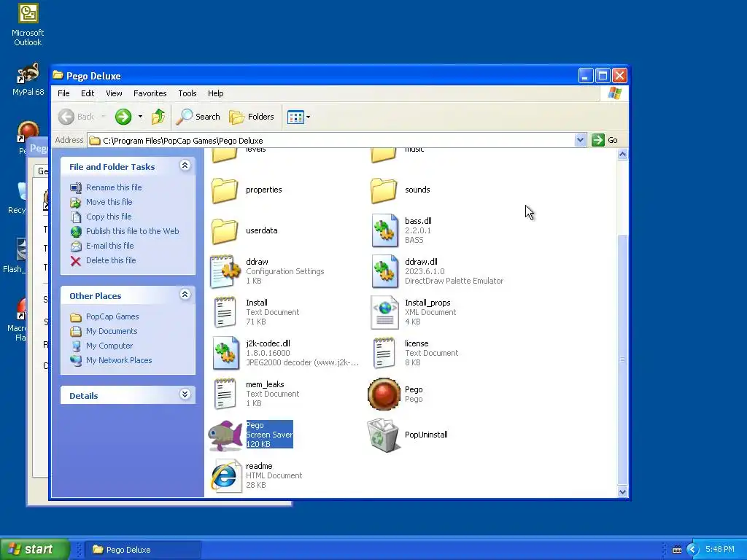Screen dimensions: 747x560
Task: Select the ddraw.dll file icon
Action: (x=384, y=271)
